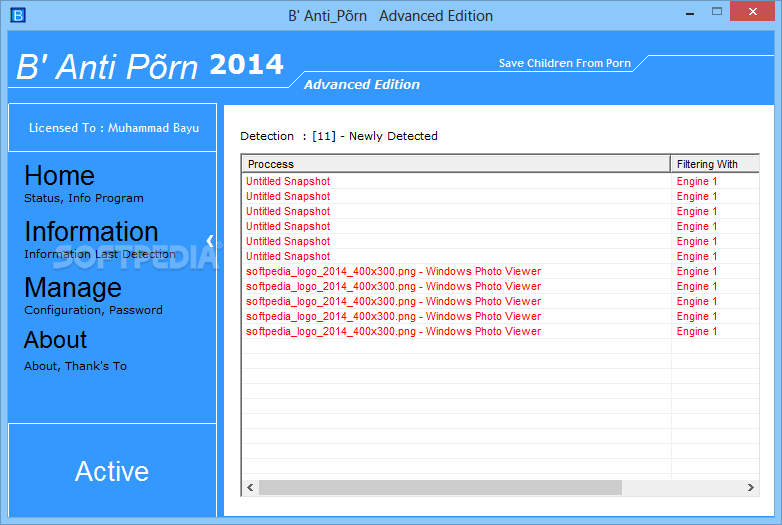This screenshot has height=525, width=782.
Task: Click the horizontal scrollbar thumb
Action: (x=440, y=488)
